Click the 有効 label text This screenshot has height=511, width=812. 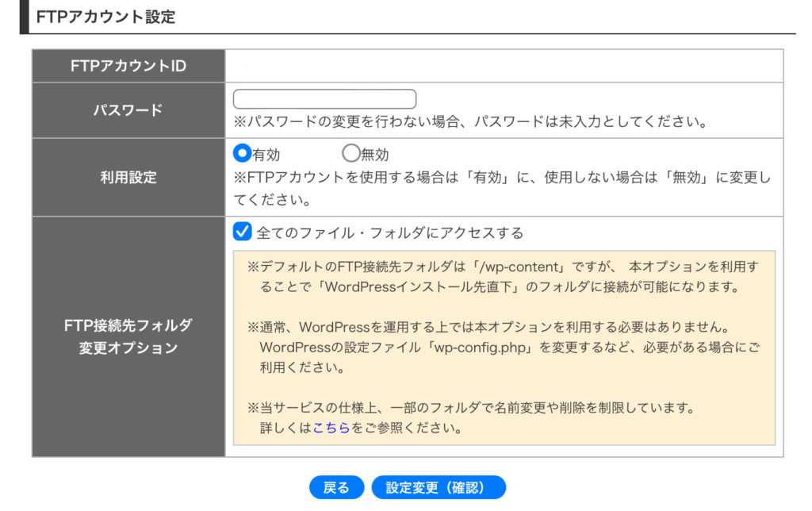[266, 155]
